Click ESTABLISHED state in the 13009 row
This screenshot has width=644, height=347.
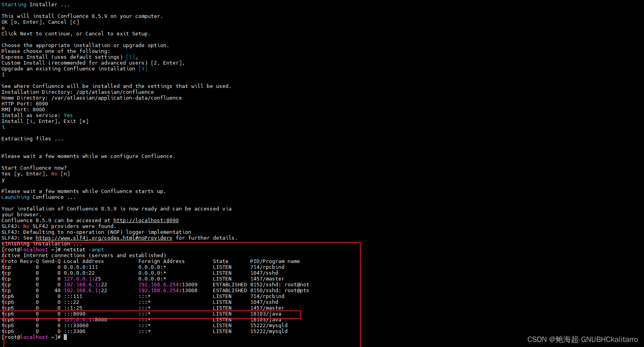[x=230, y=284]
